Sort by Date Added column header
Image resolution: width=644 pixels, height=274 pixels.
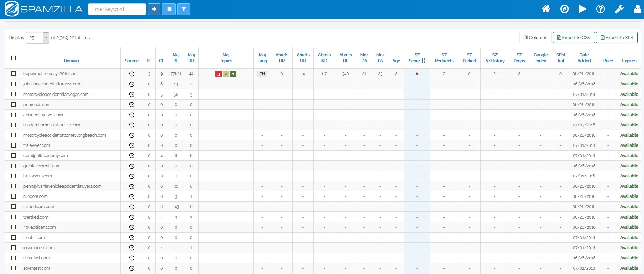click(584, 58)
